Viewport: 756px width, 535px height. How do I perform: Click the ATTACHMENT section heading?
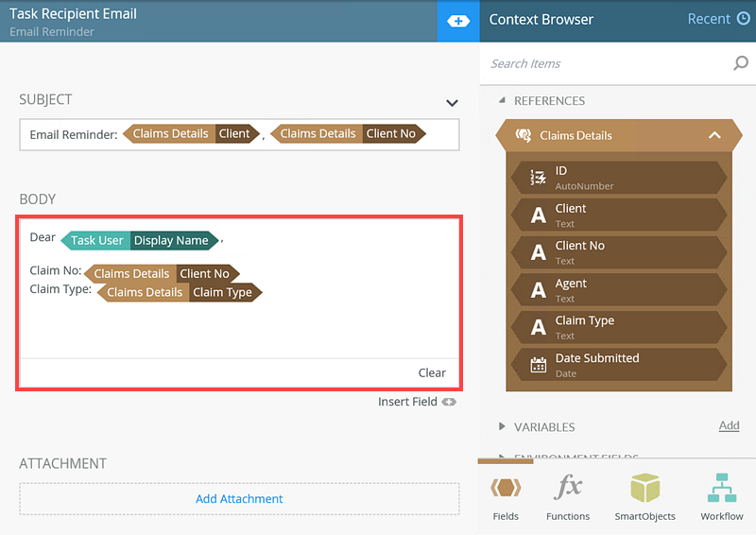tap(62, 463)
